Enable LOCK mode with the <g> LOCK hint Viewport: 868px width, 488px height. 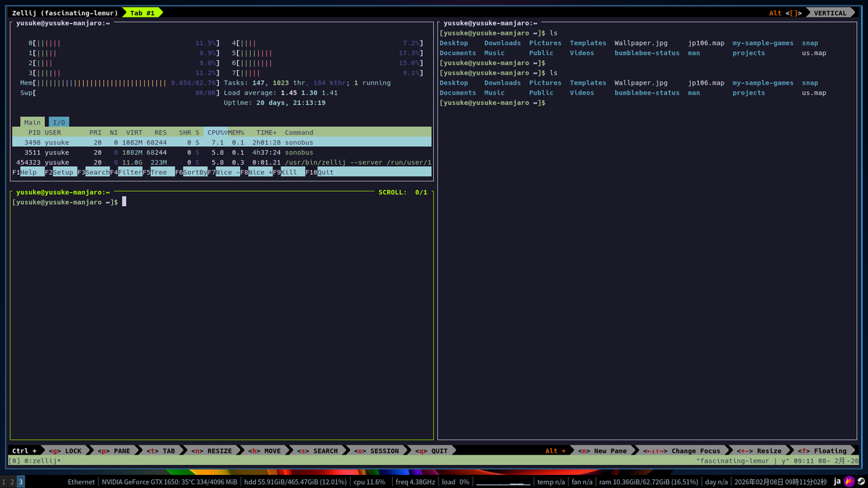point(65,450)
